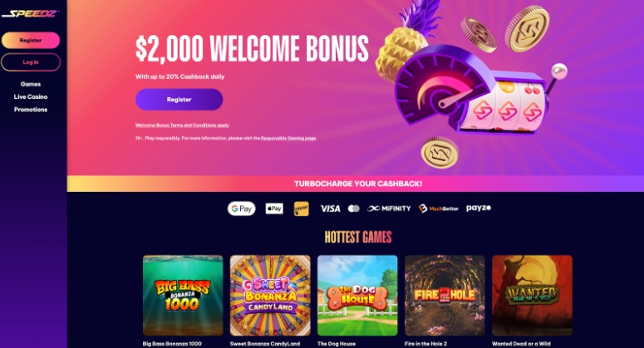644x348 pixels.
Task: Click the sidebar Register button
Action: pos(31,40)
